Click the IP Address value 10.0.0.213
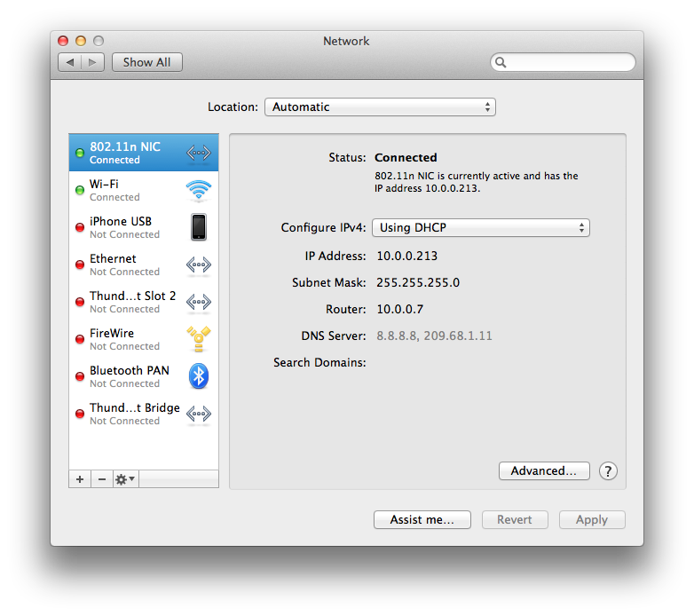 406,256
